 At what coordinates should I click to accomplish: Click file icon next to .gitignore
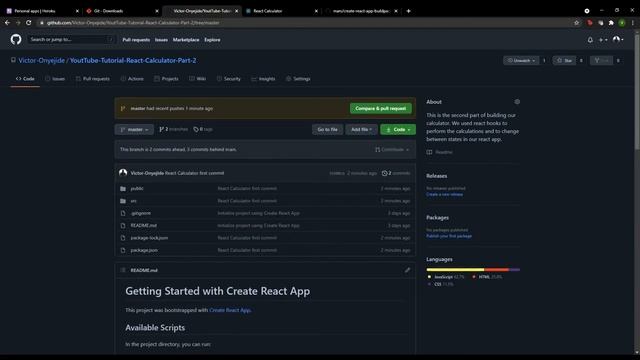123,213
